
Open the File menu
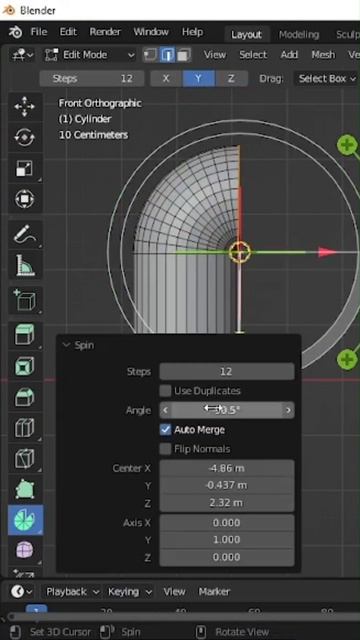coord(39,32)
